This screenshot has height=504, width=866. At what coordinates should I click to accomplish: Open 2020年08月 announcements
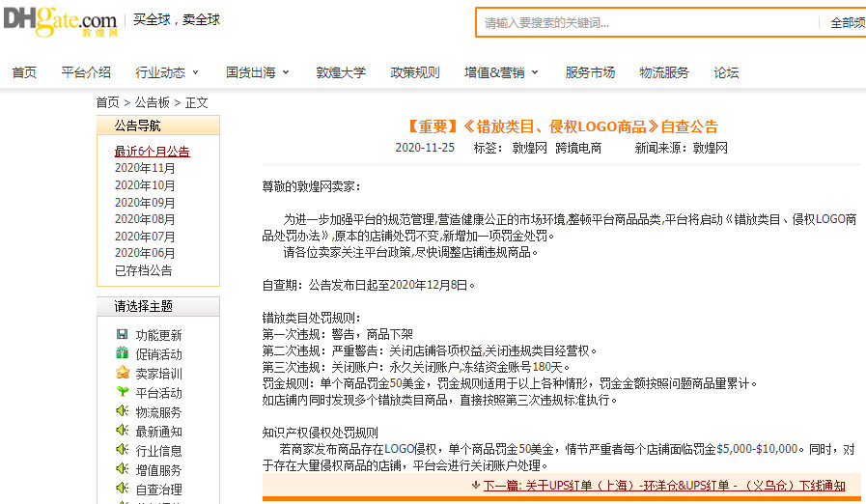point(145,219)
